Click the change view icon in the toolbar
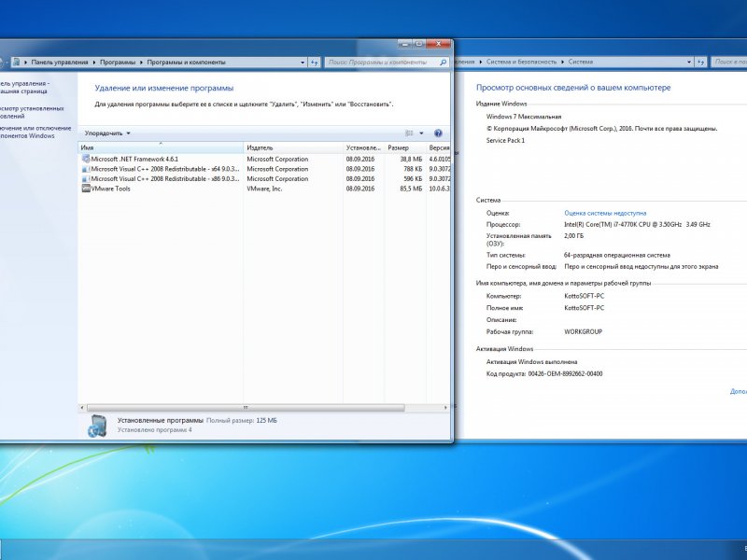Image resolution: width=747 pixels, height=560 pixels. point(409,133)
